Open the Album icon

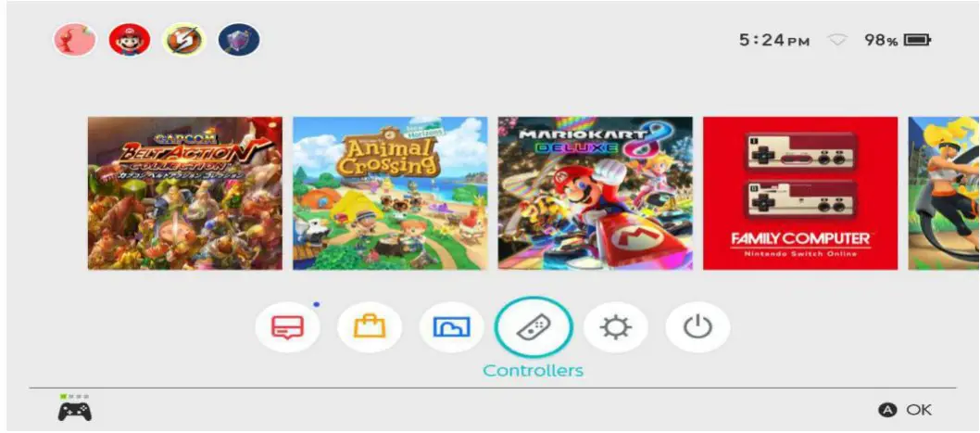pyautogui.click(x=451, y=326)
